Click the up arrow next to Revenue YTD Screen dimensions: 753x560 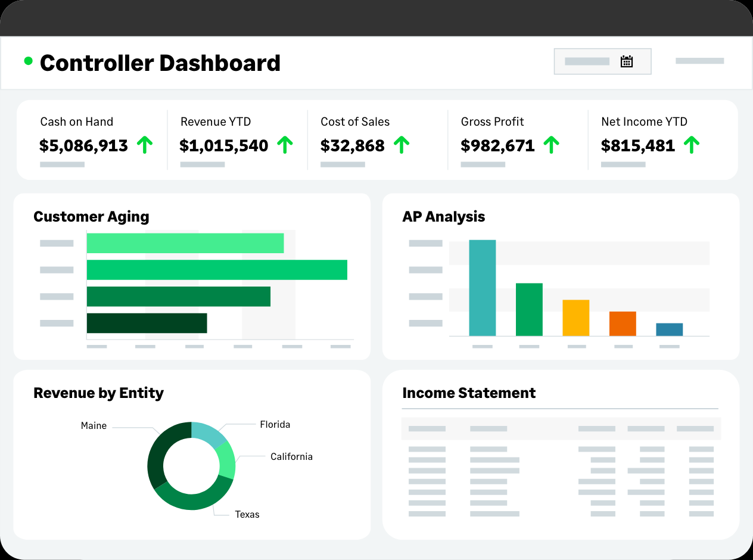285,145
